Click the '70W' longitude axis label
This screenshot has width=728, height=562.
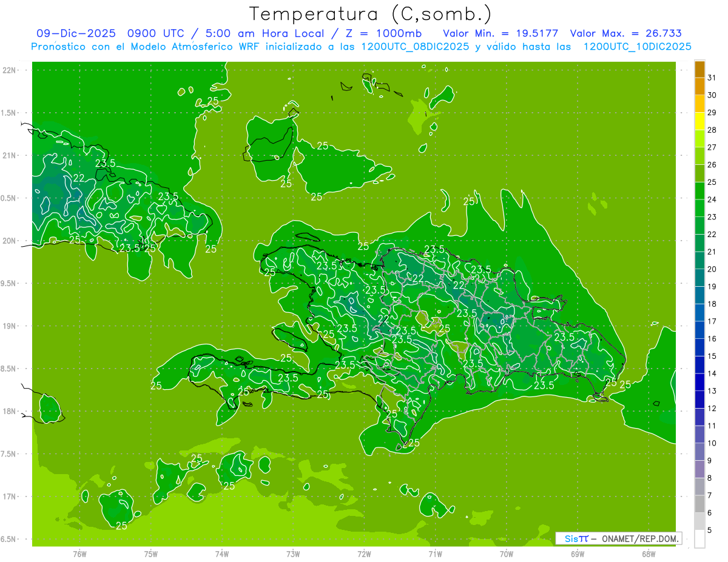click(507, 554)
